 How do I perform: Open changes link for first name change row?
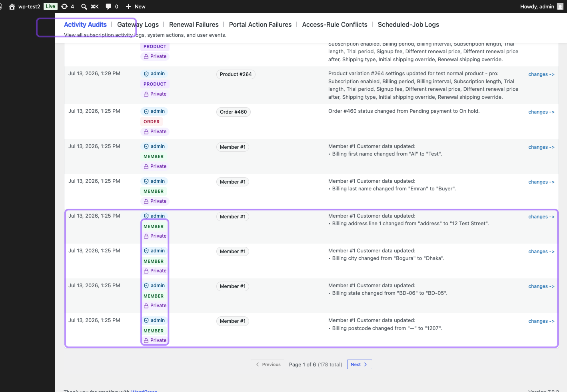point(541,147)
